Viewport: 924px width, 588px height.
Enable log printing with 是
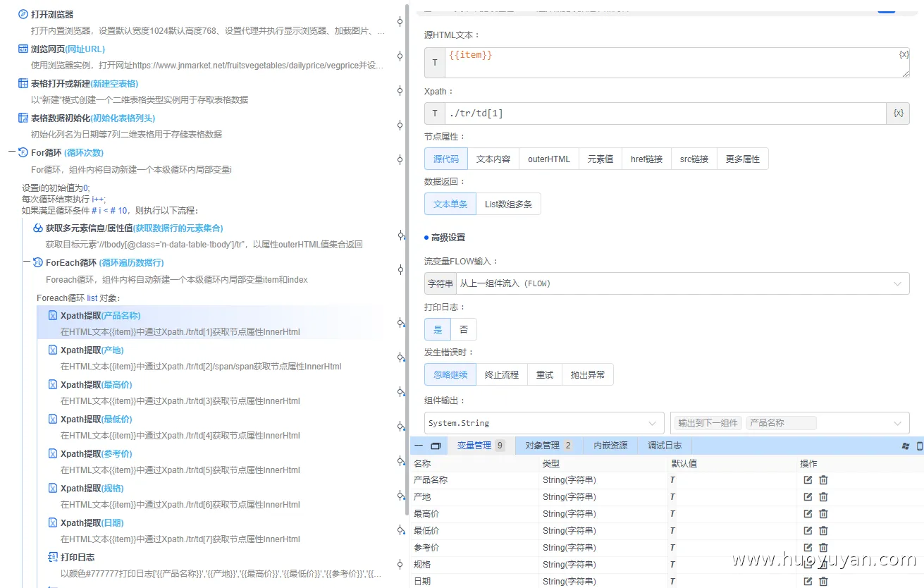438,329
